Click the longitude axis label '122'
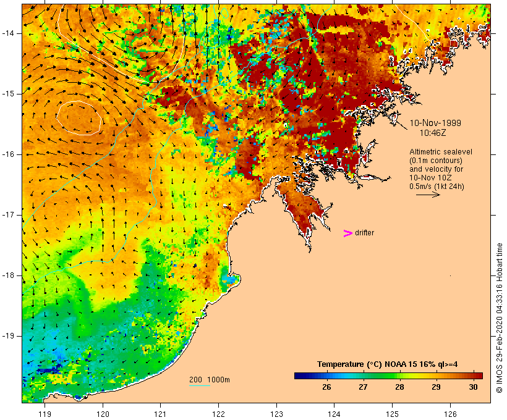Viewport: 507px width, 420px height. (x=219, y=414)
